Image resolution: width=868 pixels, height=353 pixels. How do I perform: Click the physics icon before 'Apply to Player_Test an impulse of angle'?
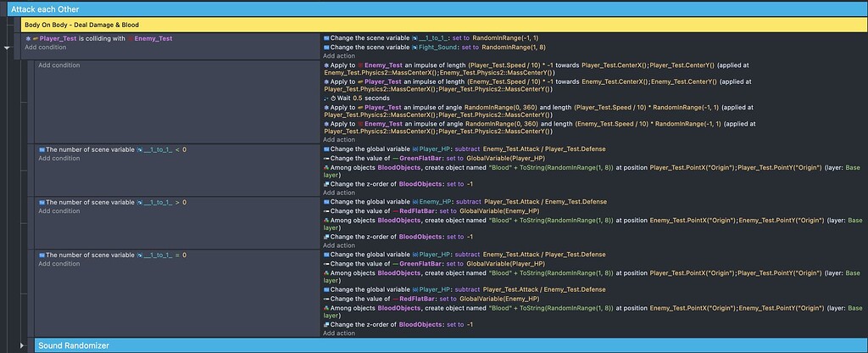point(326,108)
